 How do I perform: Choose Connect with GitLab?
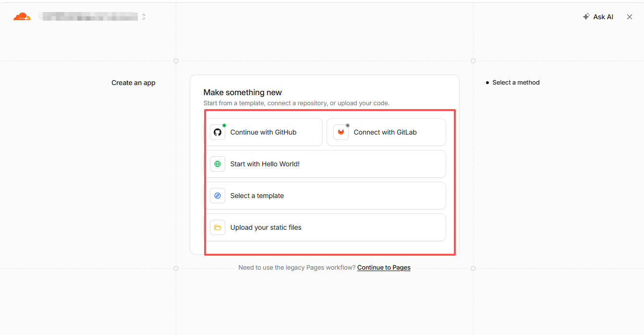[386, 132]
